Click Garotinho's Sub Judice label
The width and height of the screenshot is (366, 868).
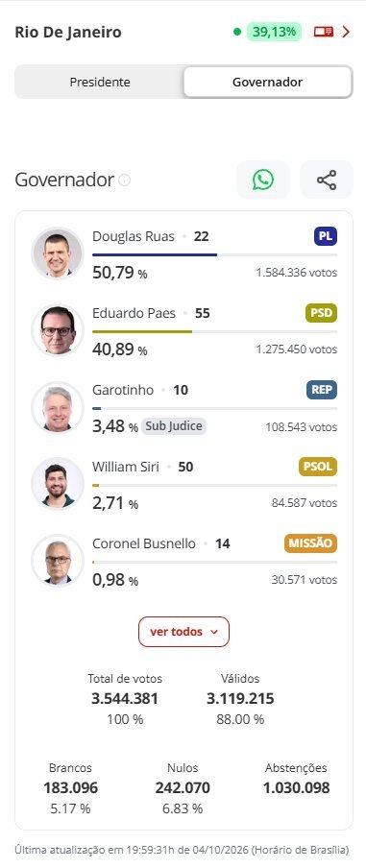click(x=174, y=426)
